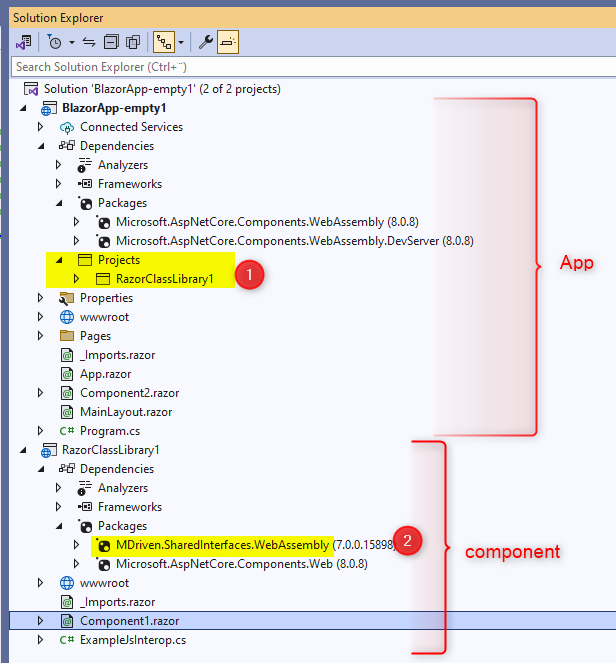The image size is (616, 663).
Task: Toggle the file nesting view button
Action: (x=163, y=42)
